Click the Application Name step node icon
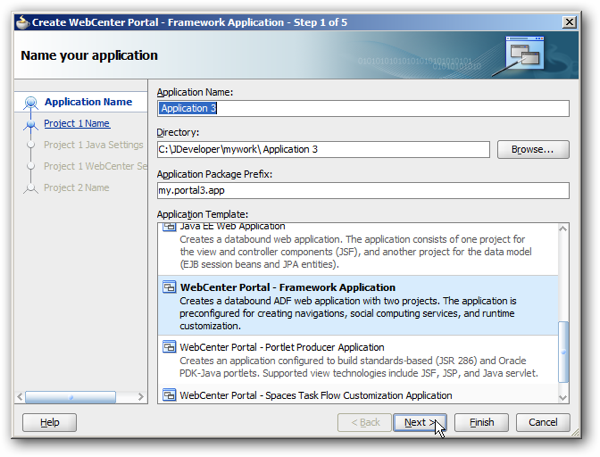The height and width of the screenshot is (457, 600). click(31, 103)
